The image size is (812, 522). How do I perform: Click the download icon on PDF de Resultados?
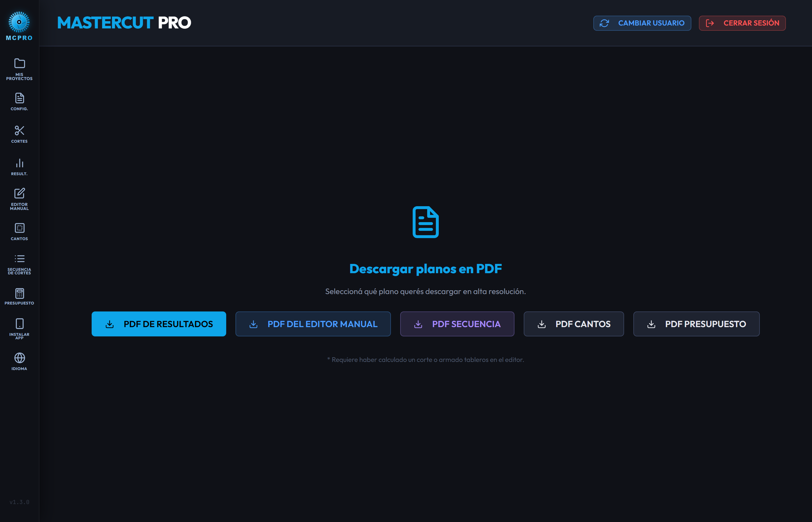click(x=109, y=325)
